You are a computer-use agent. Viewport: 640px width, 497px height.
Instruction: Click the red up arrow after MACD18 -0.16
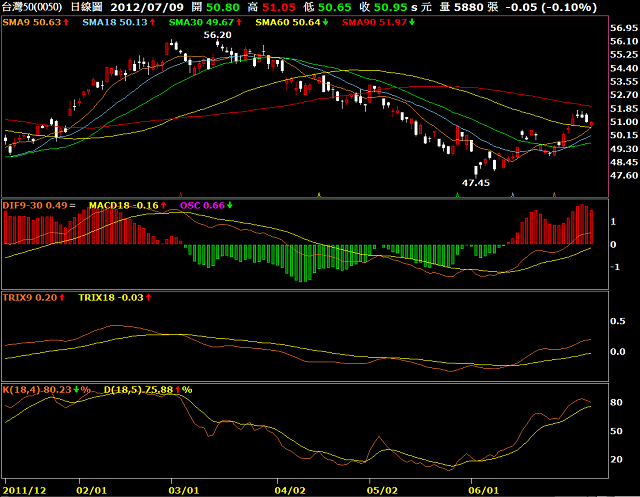[164, 205]
